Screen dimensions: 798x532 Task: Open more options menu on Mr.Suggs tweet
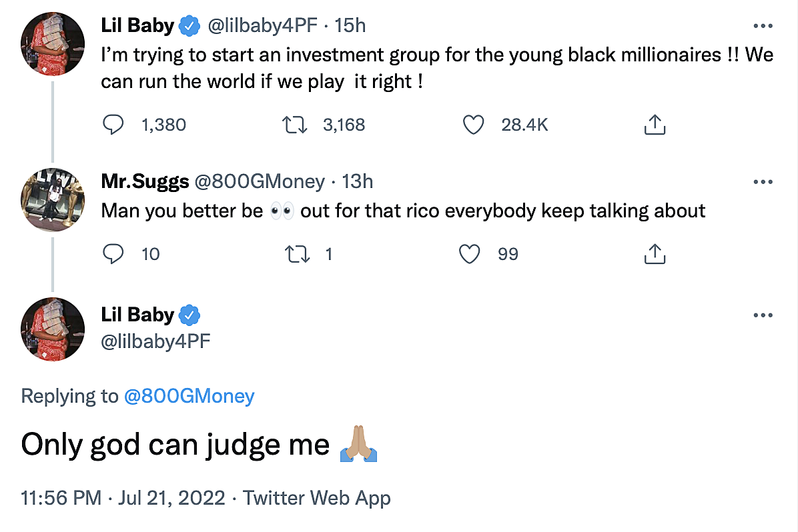(763, 181)
